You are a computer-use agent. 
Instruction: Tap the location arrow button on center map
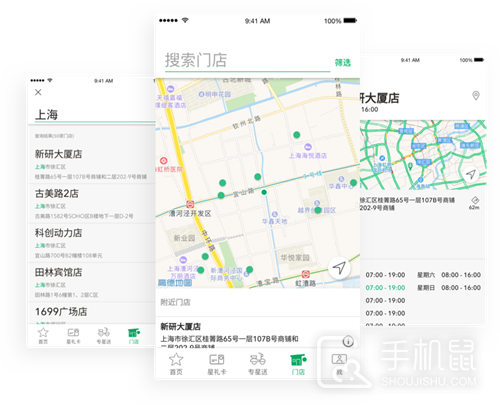pyautogui.click(x=339, y=268)
